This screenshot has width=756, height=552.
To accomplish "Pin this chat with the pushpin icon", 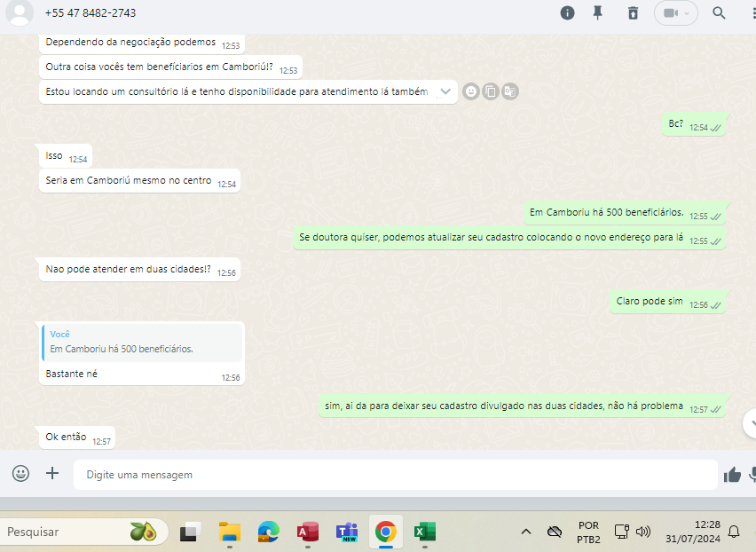I will (597, 13).
